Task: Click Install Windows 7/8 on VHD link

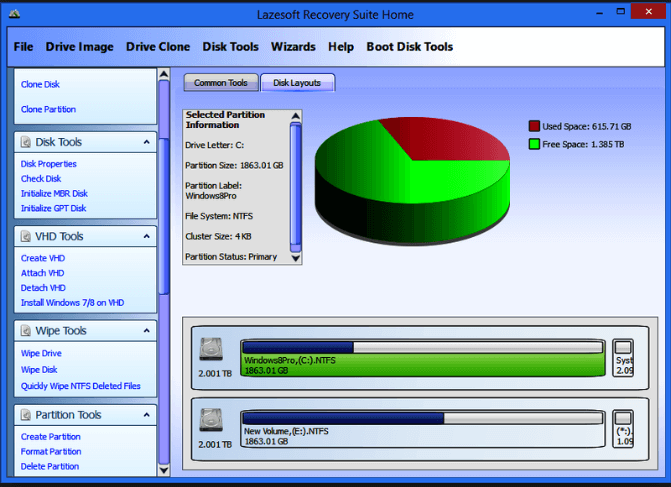Action: (72, 303)
